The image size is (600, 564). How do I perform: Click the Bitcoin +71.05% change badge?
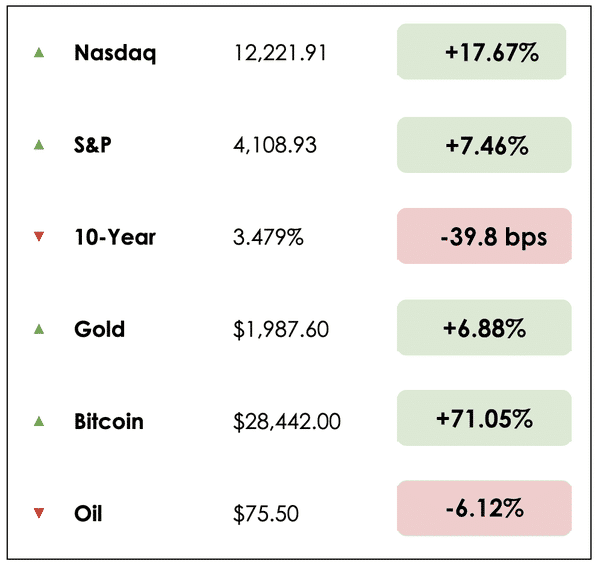484,420
